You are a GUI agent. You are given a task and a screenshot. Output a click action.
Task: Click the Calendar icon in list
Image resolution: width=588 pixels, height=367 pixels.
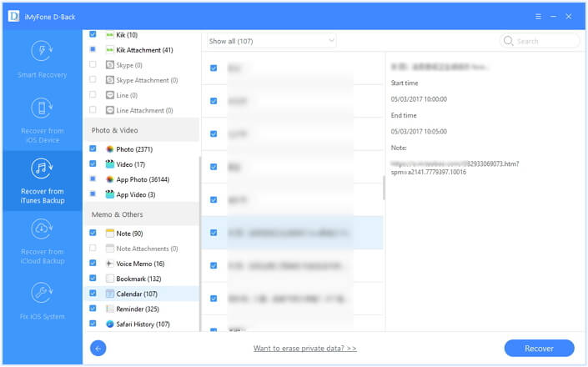click(109, 294)
